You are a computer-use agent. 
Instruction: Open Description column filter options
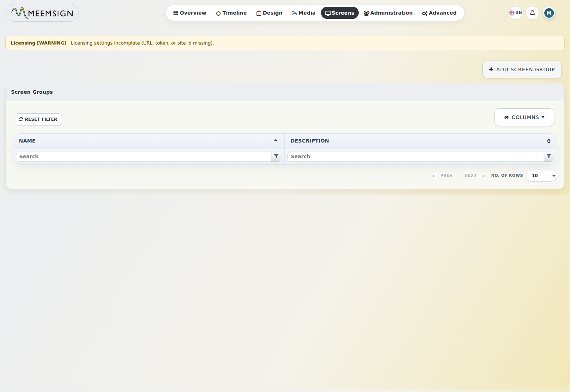[549, 156]
